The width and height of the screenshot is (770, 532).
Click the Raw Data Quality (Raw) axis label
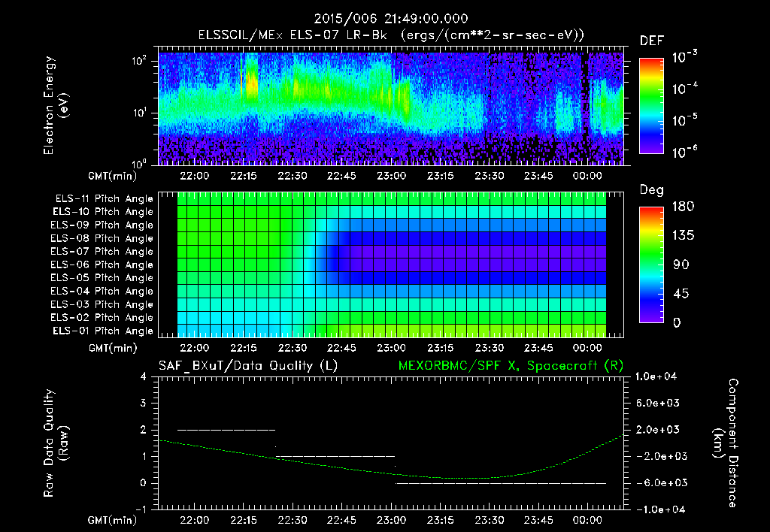56,443
